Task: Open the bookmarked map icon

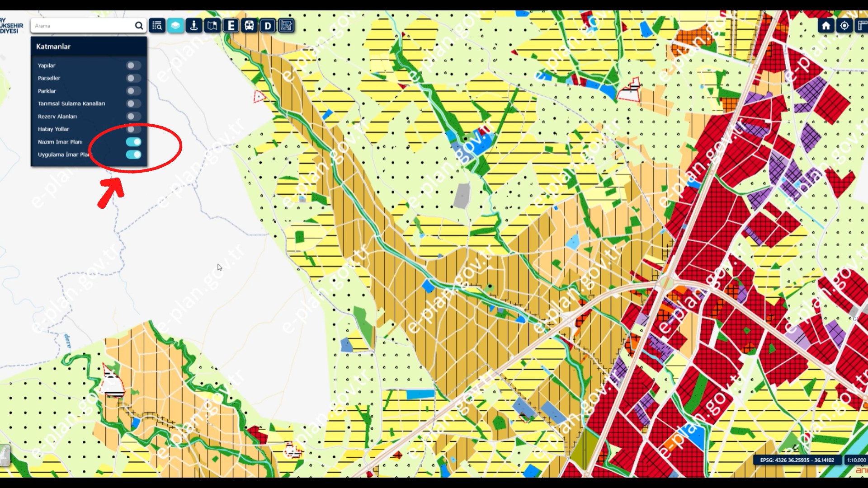Action: coord(212,26)
